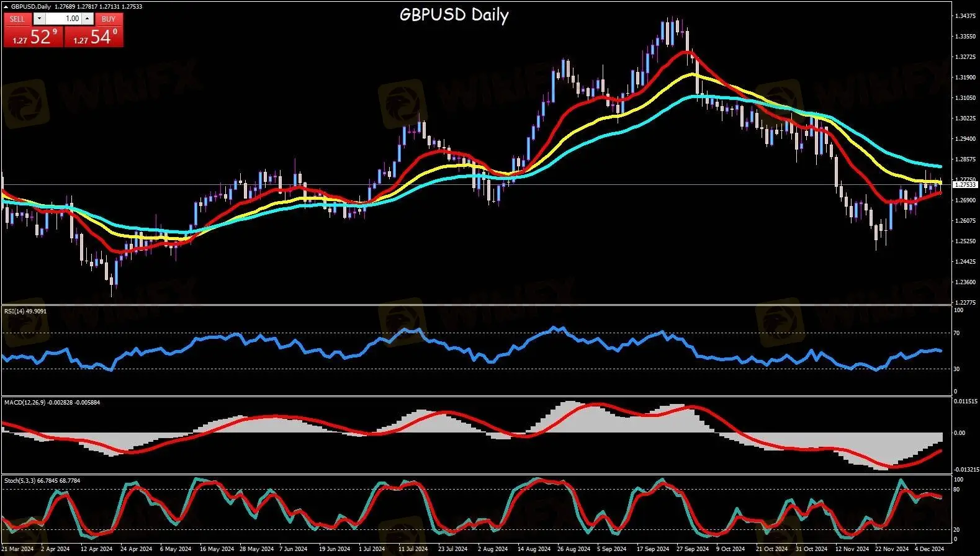This screenshot has width=980, height=556.
Task: Click the sell price 1.27529 tile
Action: point(33,37)
